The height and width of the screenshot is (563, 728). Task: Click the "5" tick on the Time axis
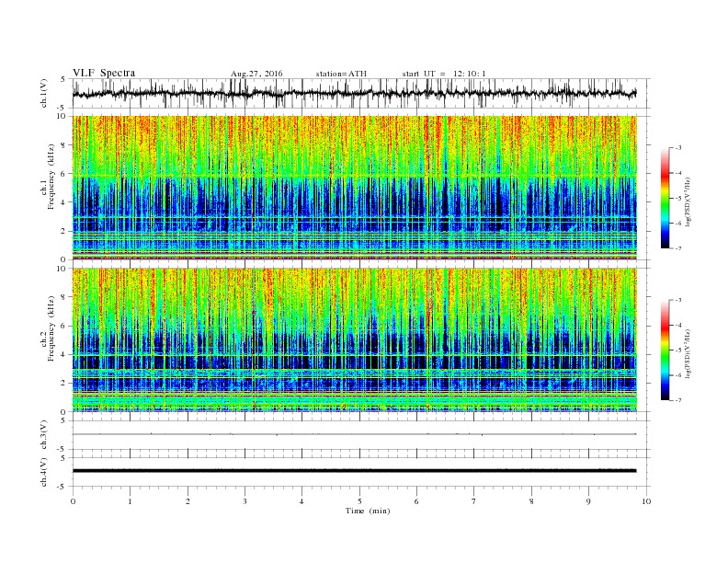359,501
